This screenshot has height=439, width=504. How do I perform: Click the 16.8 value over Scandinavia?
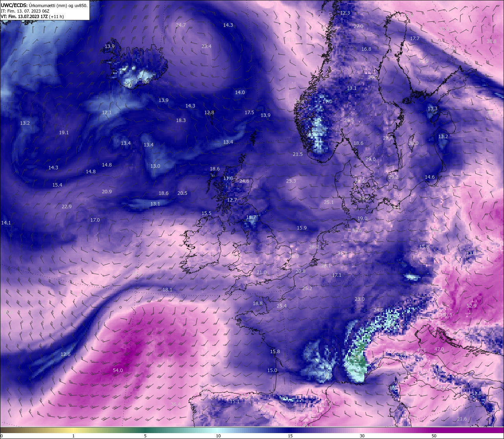click(366, 49)
